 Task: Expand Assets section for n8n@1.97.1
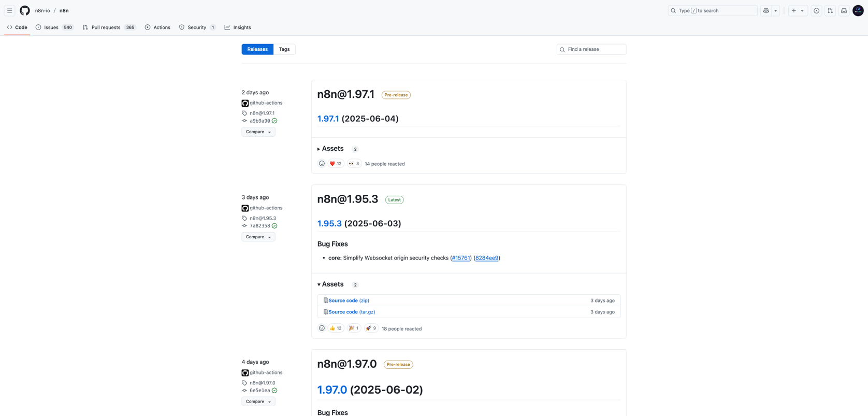click(x=332, y=149)
